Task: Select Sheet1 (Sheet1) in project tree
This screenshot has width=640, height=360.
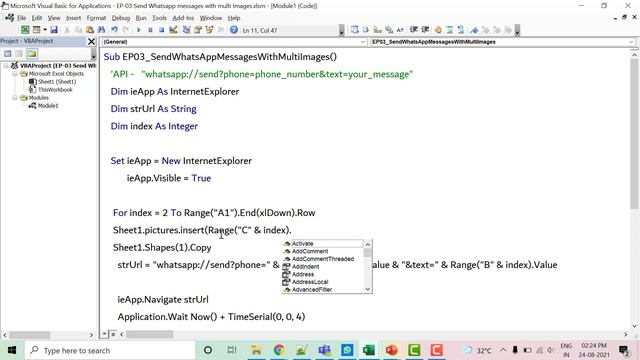Action: 57,82
